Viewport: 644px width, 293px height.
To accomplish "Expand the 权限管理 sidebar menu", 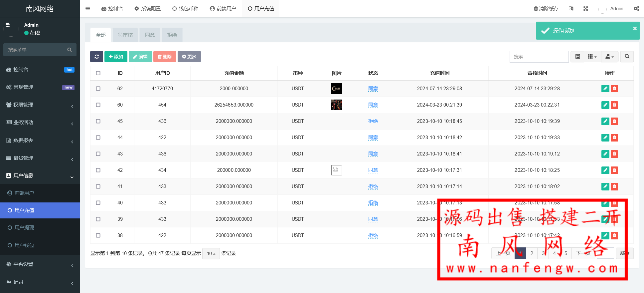I will pyautogui.click(x=40, y=105).
